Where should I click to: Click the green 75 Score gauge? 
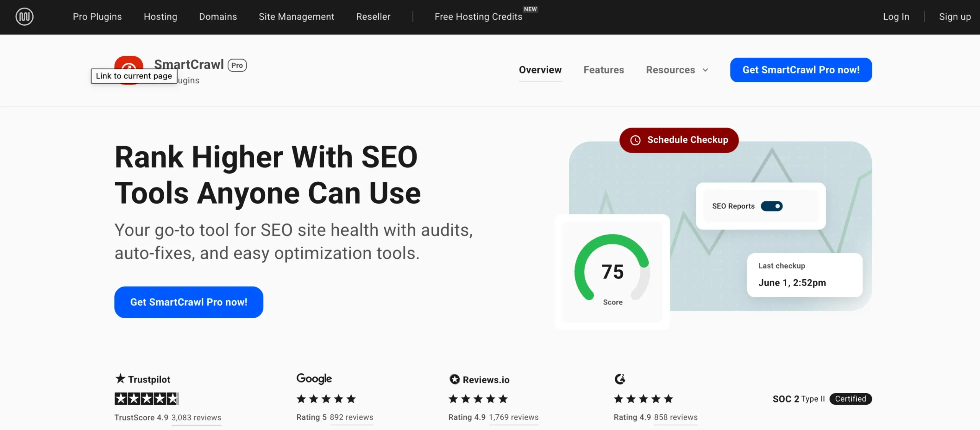(612, 271)
